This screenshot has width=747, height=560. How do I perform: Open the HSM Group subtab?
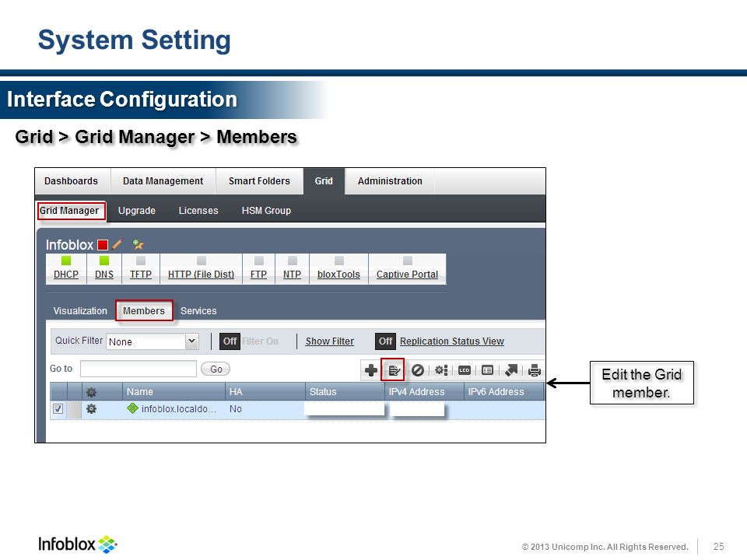pos(266,211)
